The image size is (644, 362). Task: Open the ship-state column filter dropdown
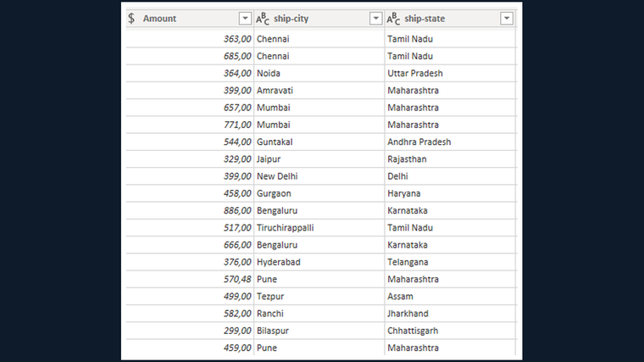(x=507, y=19)
